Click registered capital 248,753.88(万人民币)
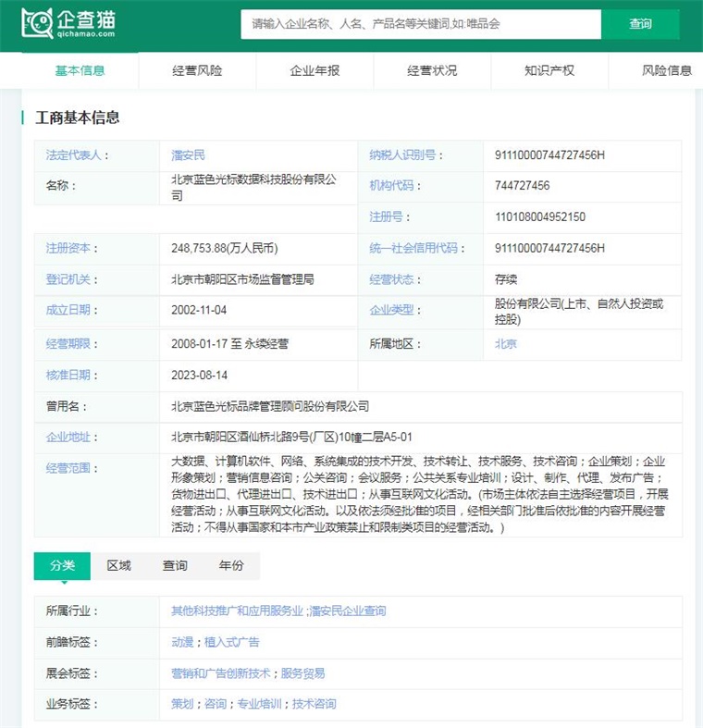 coord(224,249)
